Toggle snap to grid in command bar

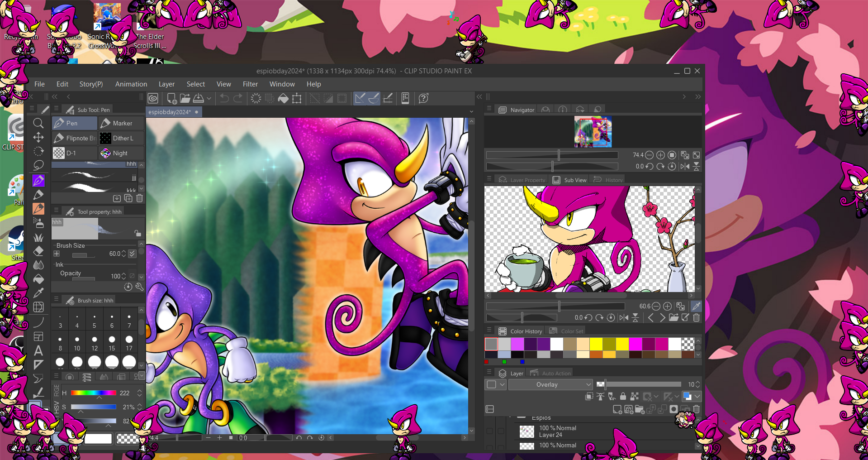[388, 98]
